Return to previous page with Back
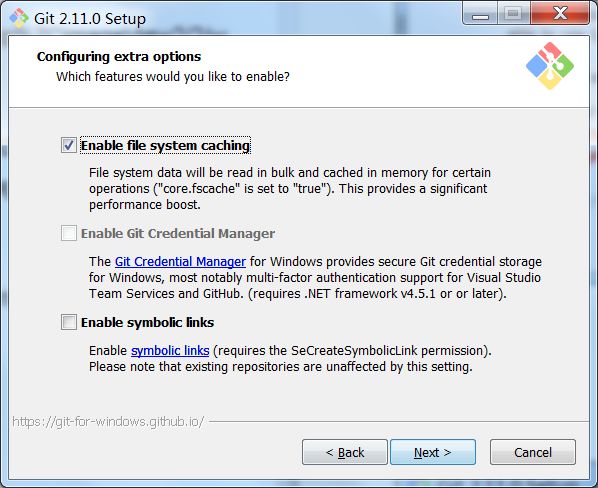 345,452
